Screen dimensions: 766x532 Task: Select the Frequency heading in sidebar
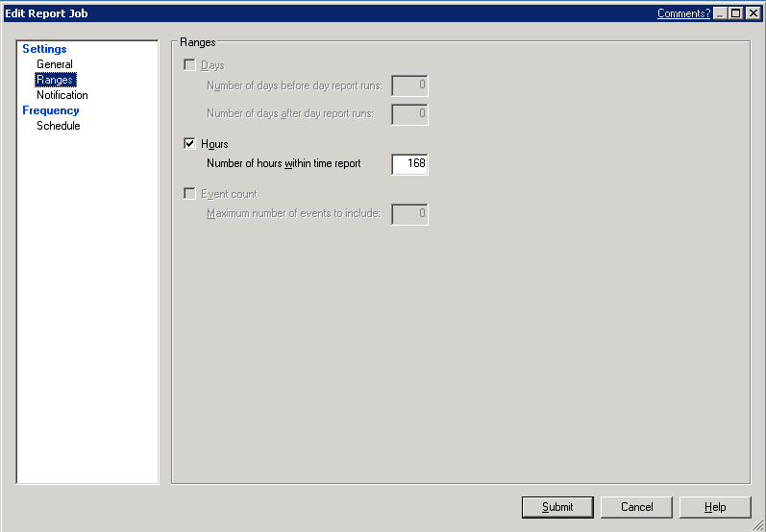tap(50, 110)
